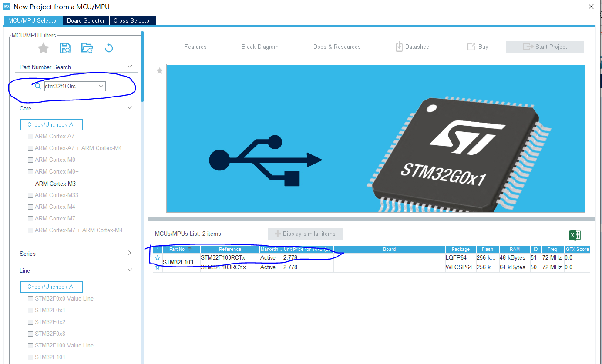Click the Display similar items button

click(305, 234)
